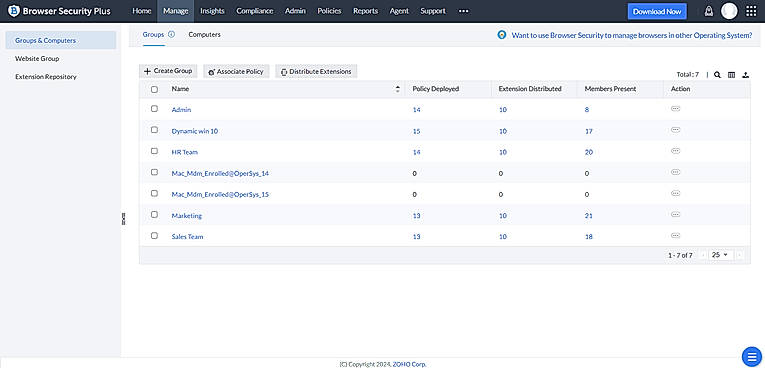765x368 pixels.
Task: Open the HR Team group link
Action: (x=184, y=152)
